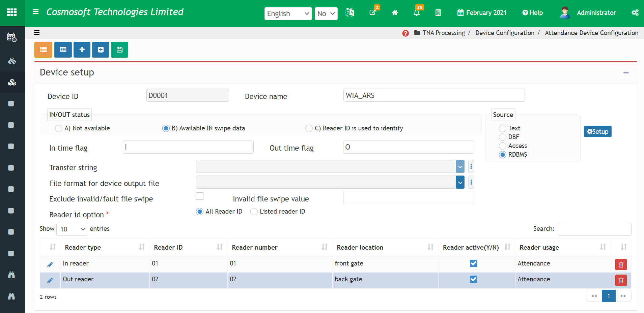Image resolution: width=644 pixels, height=313 pixels.
Task: Open the English language dropdown
Action: (288, 13)
